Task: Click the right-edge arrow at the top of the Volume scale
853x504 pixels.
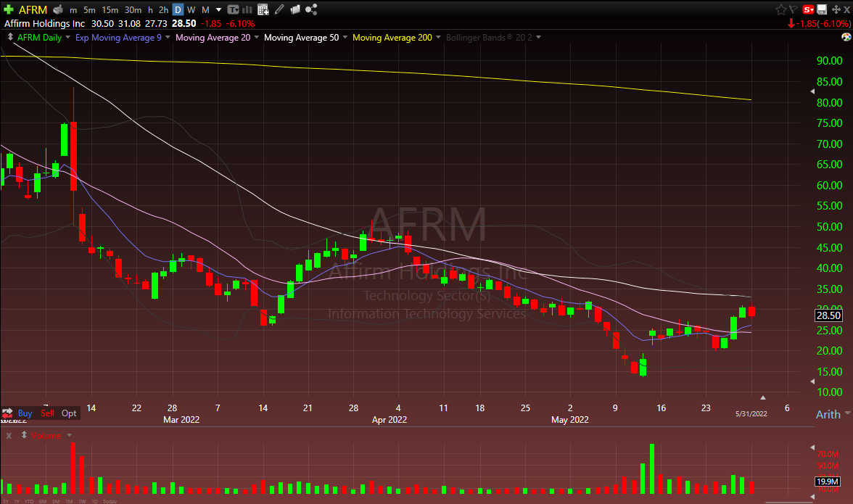Action: click(x=812, y=447)
